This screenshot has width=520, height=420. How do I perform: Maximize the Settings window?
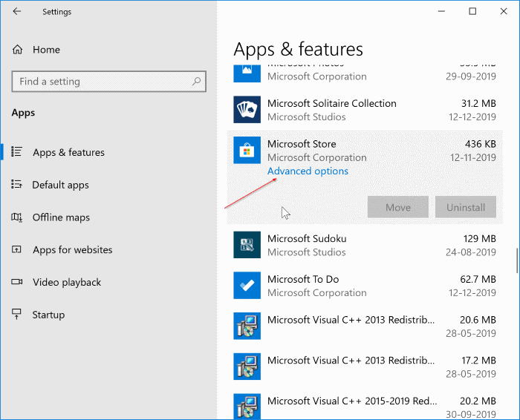tap(472, 11)
